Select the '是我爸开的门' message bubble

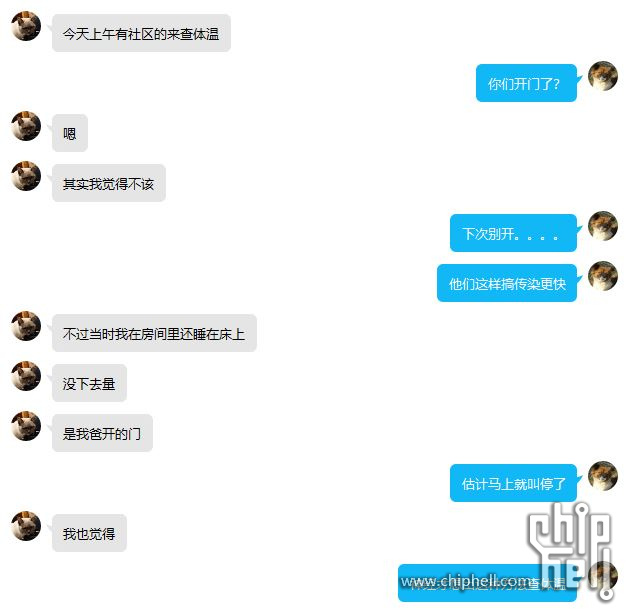102,433
